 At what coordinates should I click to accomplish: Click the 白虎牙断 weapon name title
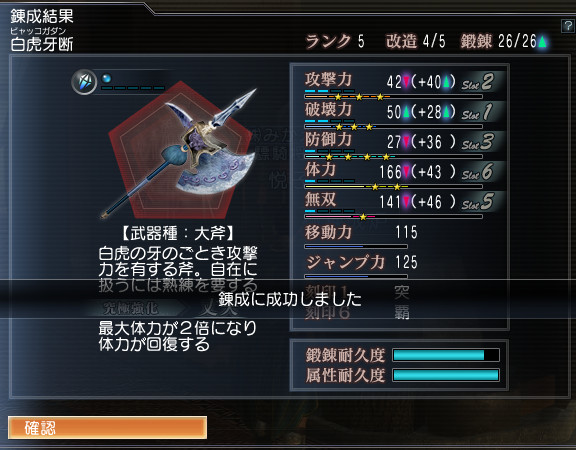pos(42,45)
